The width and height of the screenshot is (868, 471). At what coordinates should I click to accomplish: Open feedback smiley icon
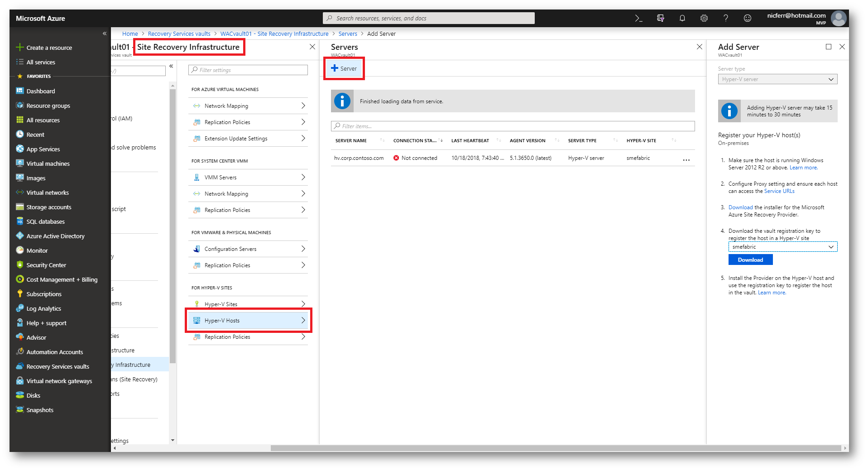tap(748, 18)
